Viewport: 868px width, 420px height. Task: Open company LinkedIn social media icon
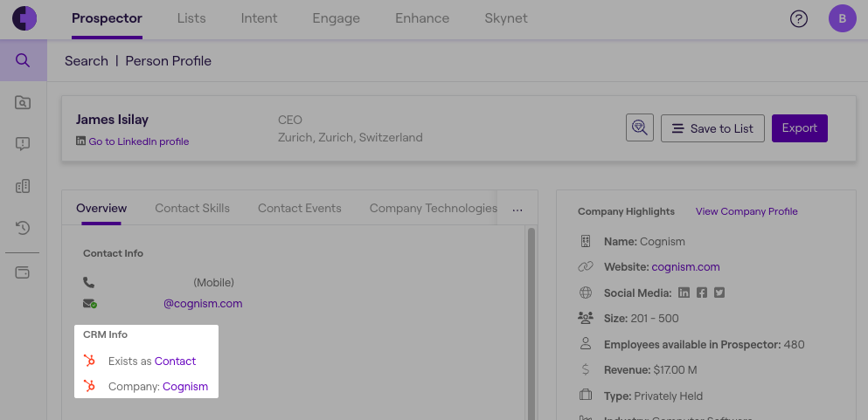(684, 293)
